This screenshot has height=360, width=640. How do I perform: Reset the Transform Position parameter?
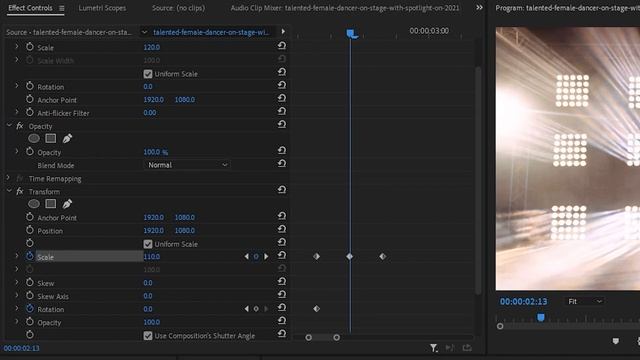(x=282, y=229)
